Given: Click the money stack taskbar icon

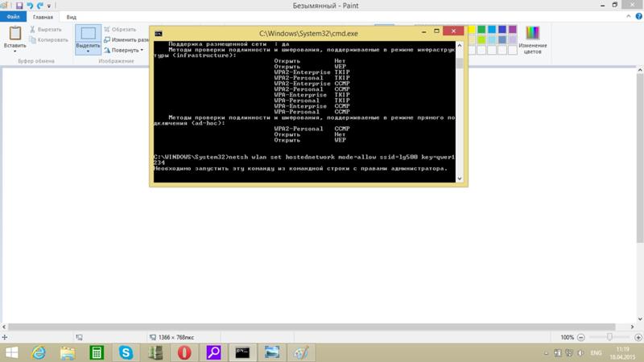Looking at the screenshot, I should pos(155,352).
